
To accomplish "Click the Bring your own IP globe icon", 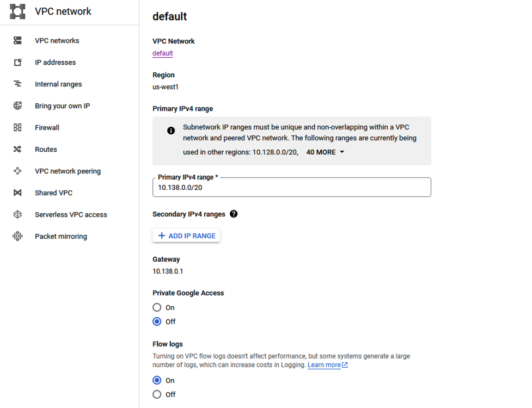I will pyautogui.click(x=17, y=106).
